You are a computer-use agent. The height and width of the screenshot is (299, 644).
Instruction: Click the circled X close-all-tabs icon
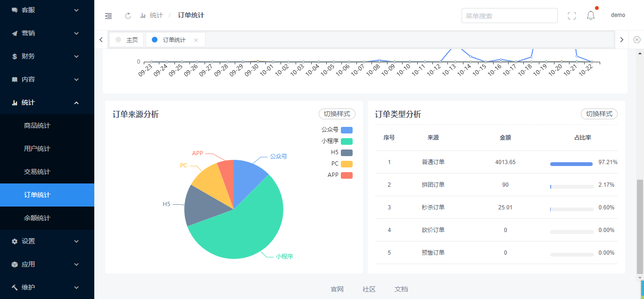[636, 40]
